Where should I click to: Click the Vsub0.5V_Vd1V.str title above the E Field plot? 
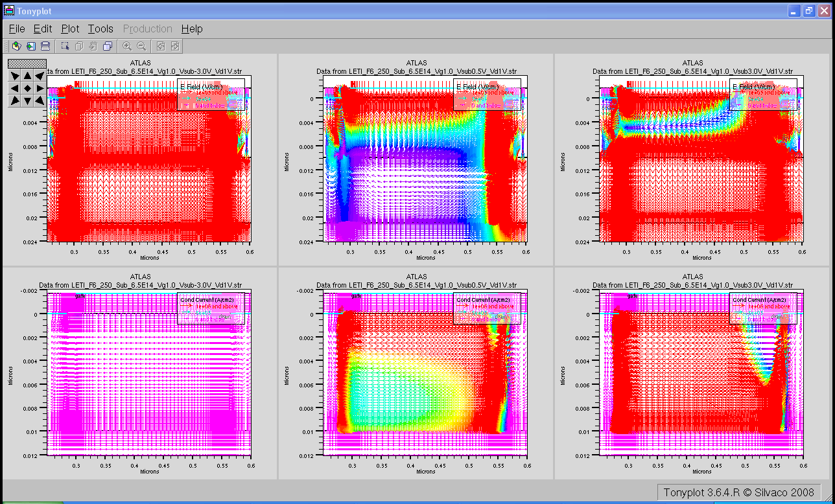click(x=416, y=71)
